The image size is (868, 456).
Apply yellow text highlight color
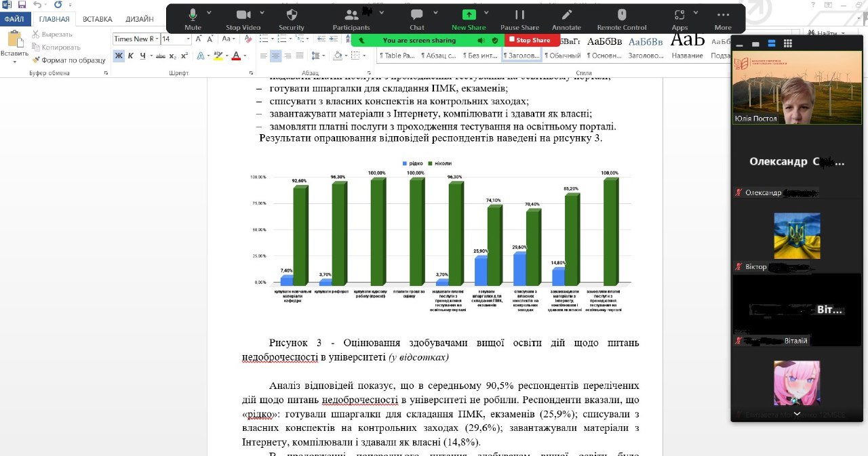tap(218, 56)
